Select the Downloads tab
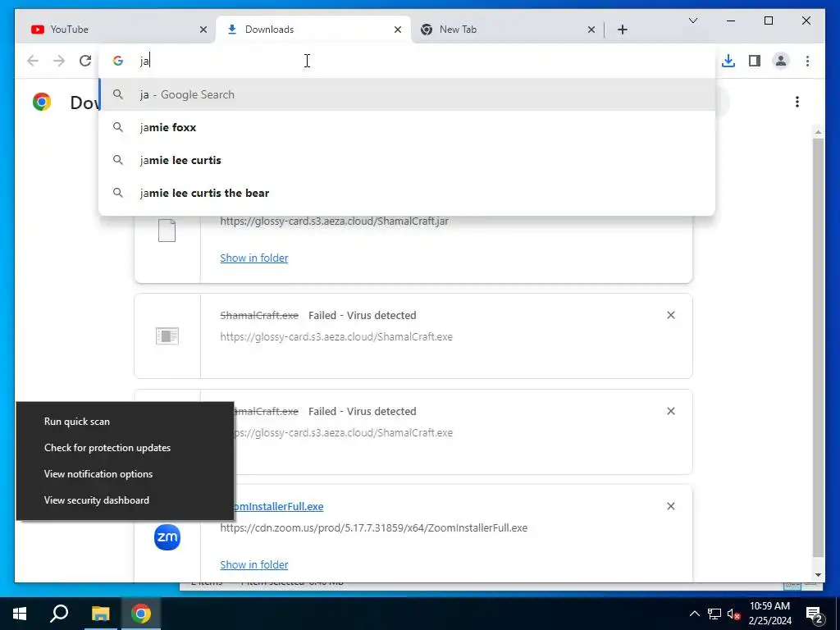 [x=313, y=30]
